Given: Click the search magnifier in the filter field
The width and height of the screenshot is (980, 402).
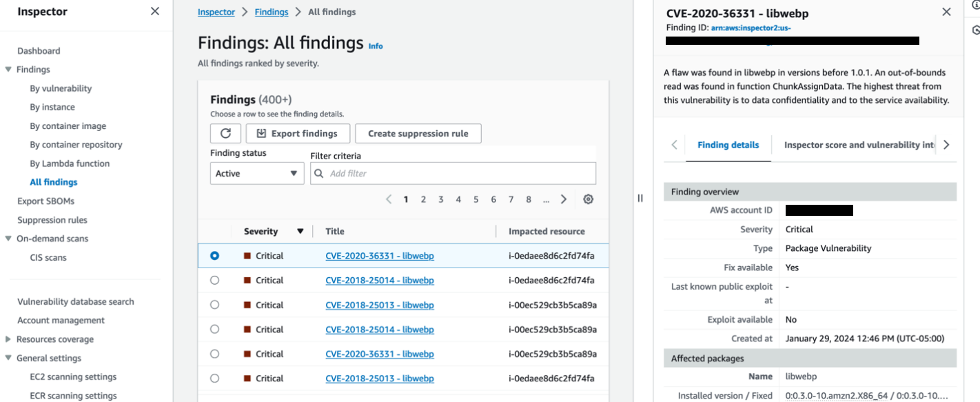Looking at the screenshot, I should point(318,173).
